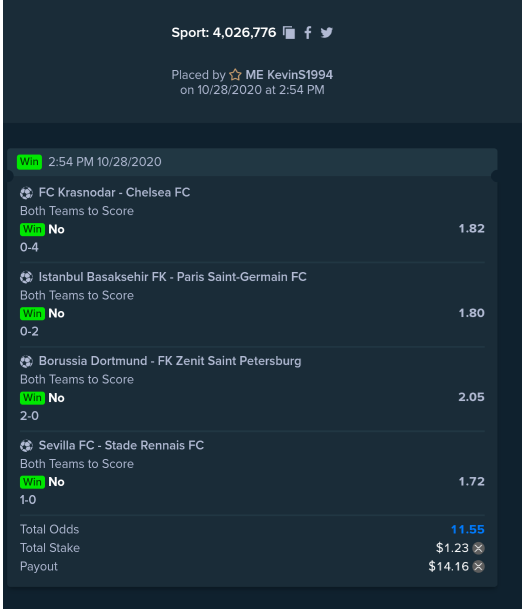
Task: Click soccer ball icon for Sevilla match
Action: [x=26, y=445]
